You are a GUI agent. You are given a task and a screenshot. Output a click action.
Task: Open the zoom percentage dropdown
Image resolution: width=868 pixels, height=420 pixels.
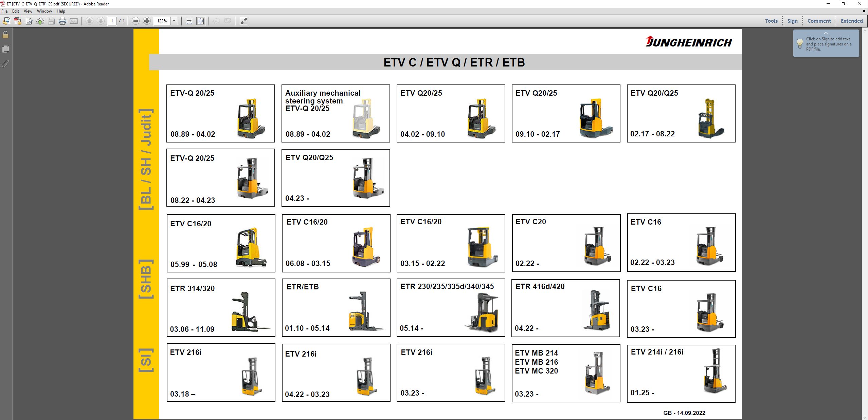[174, 21]
